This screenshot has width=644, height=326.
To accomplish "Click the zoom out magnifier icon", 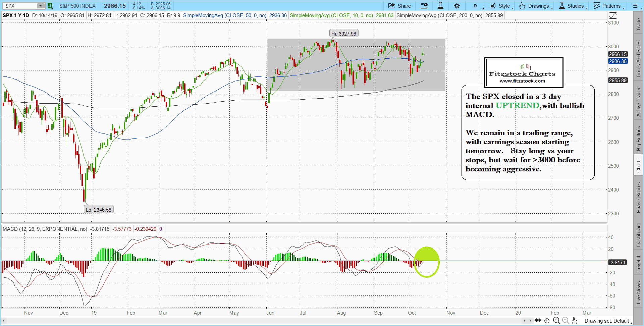I will [566, 321].
